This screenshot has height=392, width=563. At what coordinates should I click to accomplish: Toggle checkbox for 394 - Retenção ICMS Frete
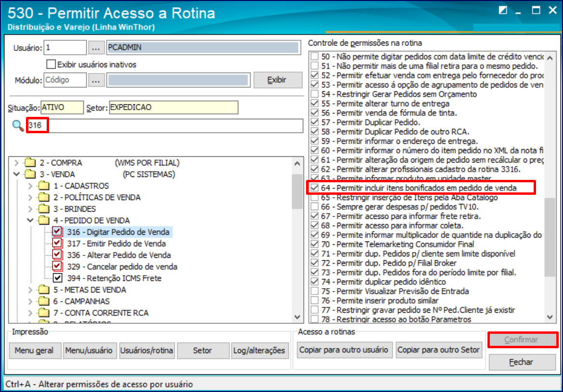coord(57,278)
